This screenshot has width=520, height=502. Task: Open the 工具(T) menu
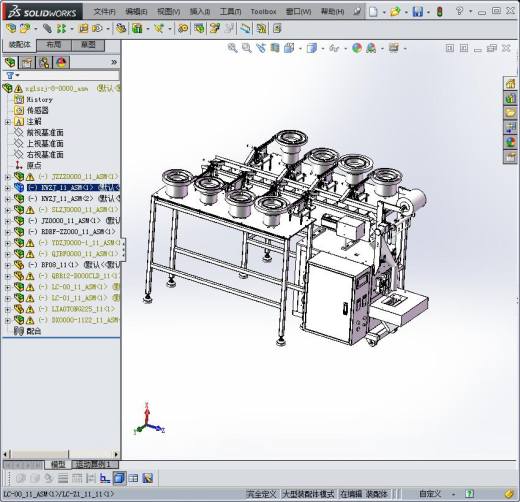[230, 12]
